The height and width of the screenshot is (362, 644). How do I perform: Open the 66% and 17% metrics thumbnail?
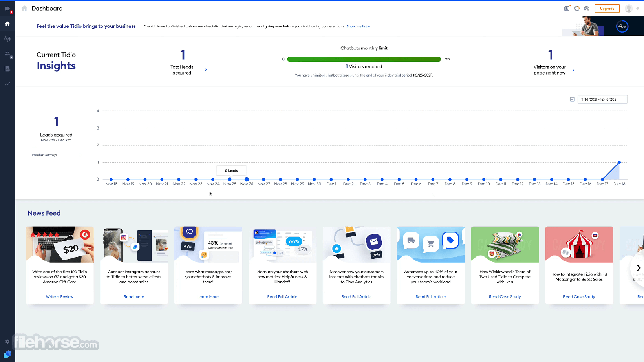(x=282, y=245)
